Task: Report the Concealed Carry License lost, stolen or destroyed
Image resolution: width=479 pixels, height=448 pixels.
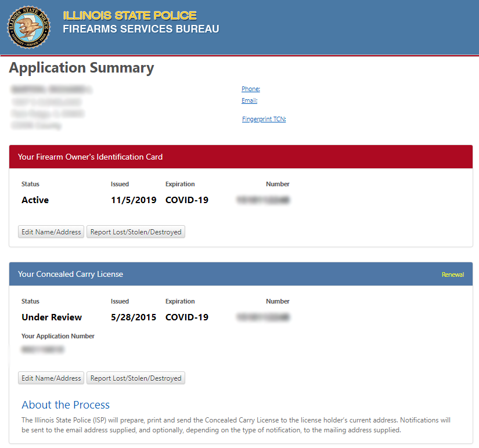Action: coord(136,378)
